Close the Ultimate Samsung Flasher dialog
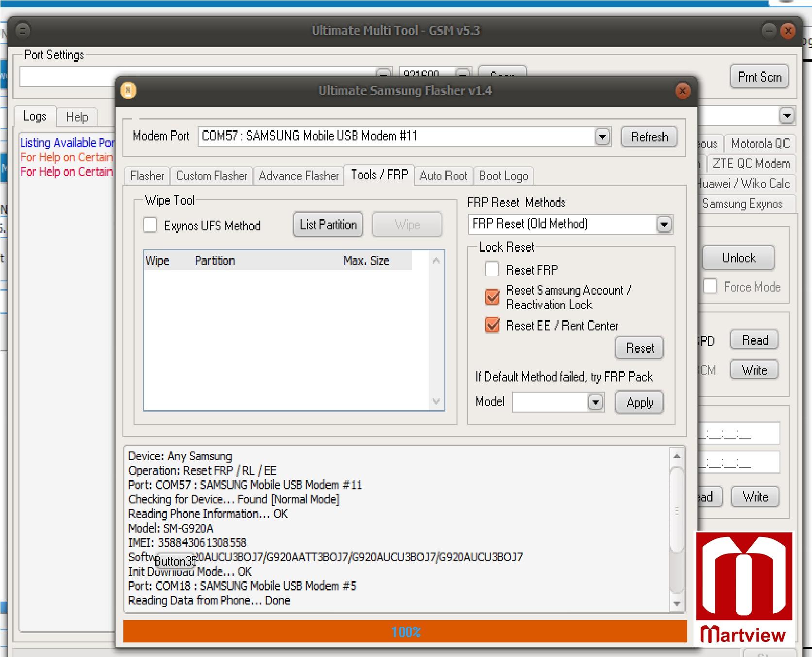Image resolution: width=812 pixels, height=657 pixels. point(682,91)
